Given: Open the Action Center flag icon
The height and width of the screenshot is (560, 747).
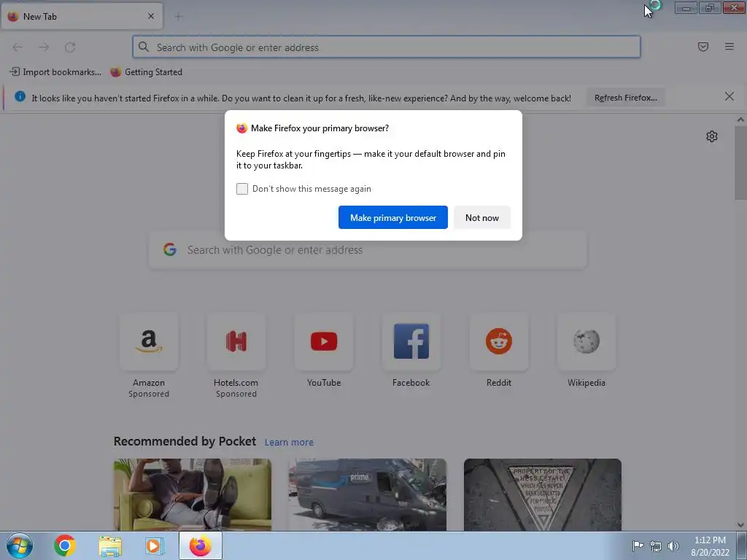Looking at the screenshot, I should 638,545.
